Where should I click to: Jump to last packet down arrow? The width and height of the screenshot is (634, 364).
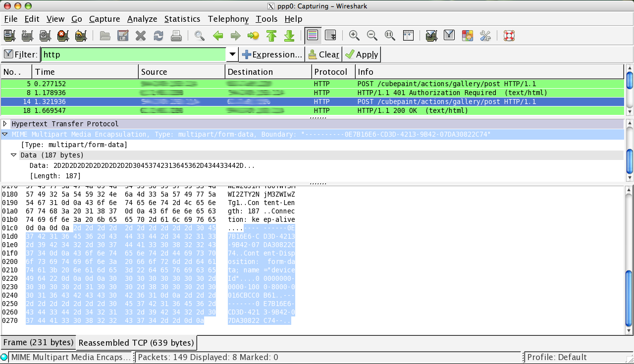[x=289, y=36]
